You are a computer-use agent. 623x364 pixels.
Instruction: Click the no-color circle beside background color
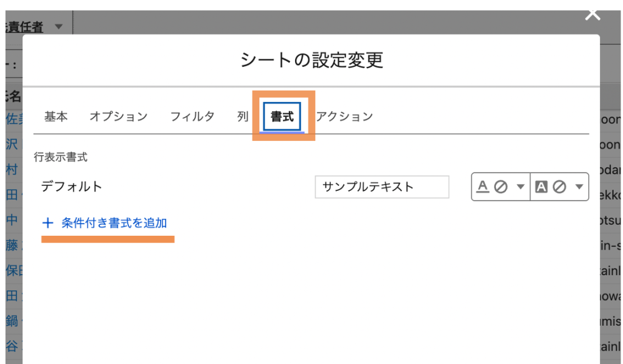559,187
